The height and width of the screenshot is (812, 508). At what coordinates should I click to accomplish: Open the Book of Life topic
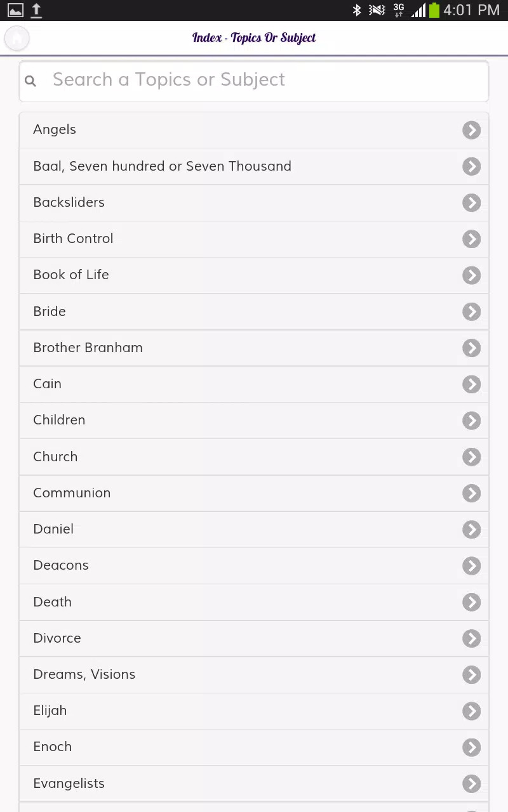[254, 275]
